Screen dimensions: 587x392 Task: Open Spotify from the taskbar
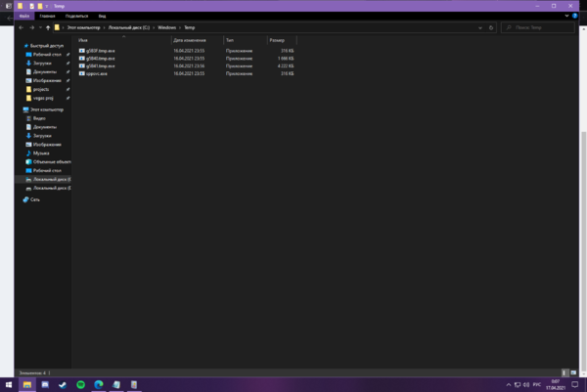(x=81, y=385)
